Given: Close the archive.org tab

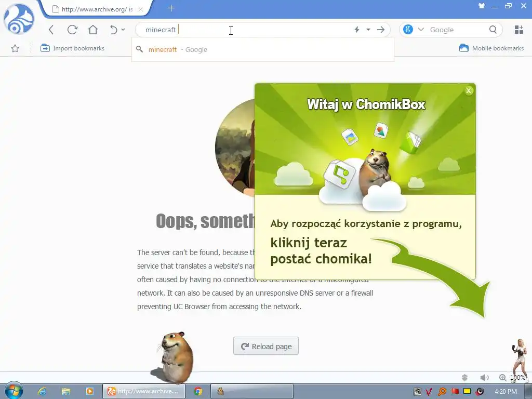Looking at the screenshot, I should tap(140, 9).
